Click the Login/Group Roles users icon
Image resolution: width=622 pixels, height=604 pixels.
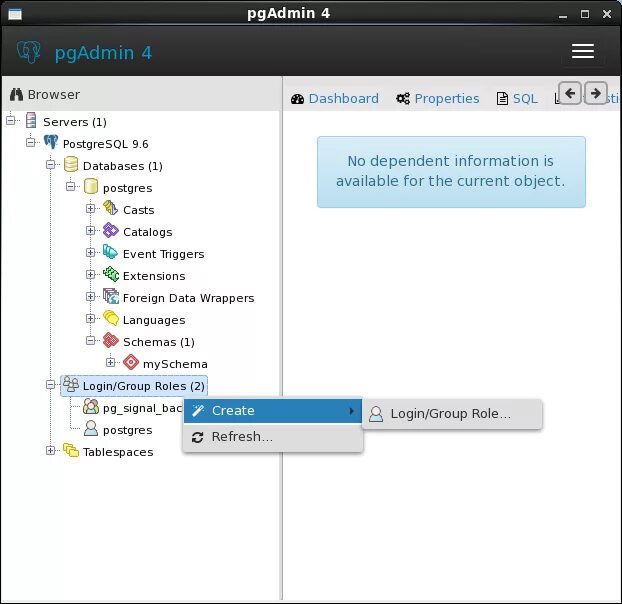click(71, 384)
